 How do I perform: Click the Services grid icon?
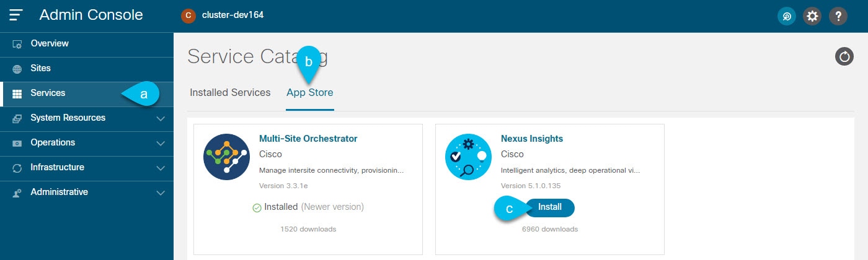pyautogui.click(x=17, y=93)
